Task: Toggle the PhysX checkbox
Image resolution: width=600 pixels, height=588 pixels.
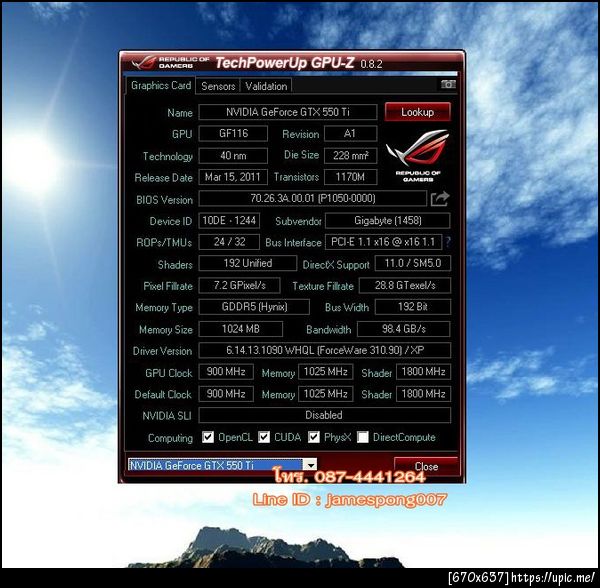Action: click(314, 437)
